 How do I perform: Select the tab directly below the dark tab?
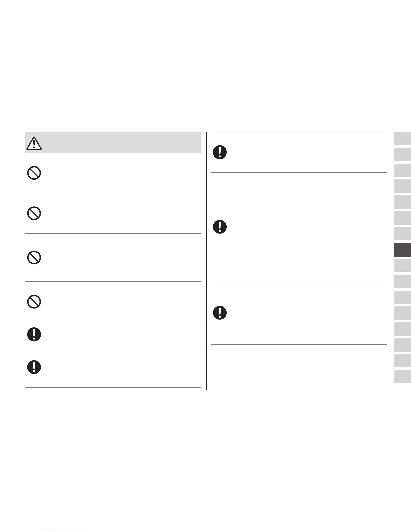pyautogui.click(x=402, y=265)
